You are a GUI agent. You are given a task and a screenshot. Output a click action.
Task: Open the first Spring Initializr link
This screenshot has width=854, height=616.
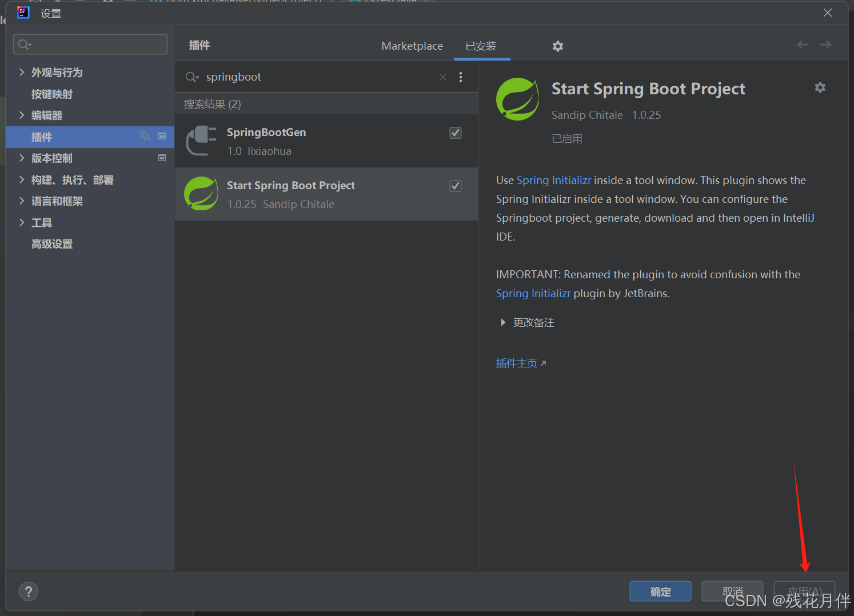(x=554, y=180)
